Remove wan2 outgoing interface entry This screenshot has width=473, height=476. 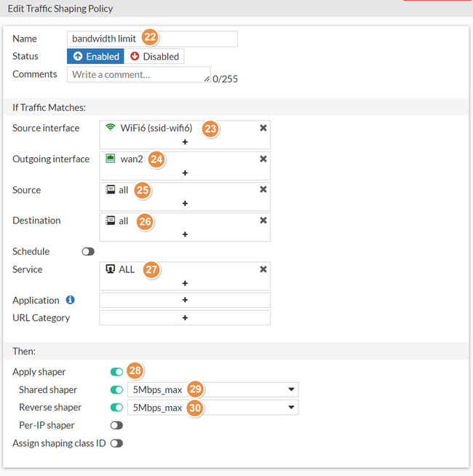(263, 159)
